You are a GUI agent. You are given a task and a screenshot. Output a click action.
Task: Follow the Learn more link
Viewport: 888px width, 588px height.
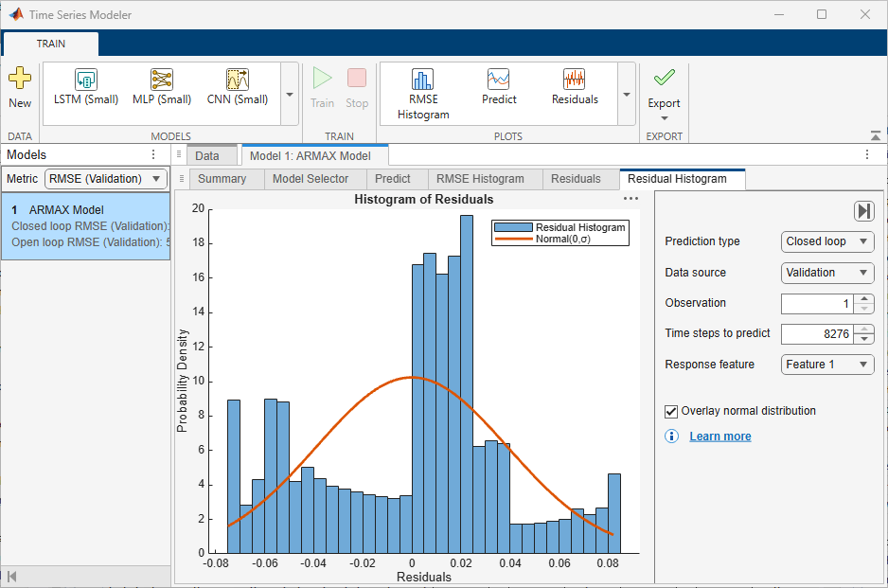[719, 437]
